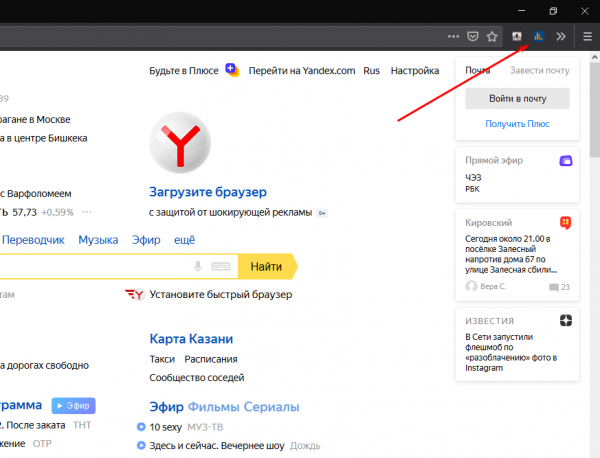Save page to Pocket icon
The image size is (600, 458).
coord(473,36)
